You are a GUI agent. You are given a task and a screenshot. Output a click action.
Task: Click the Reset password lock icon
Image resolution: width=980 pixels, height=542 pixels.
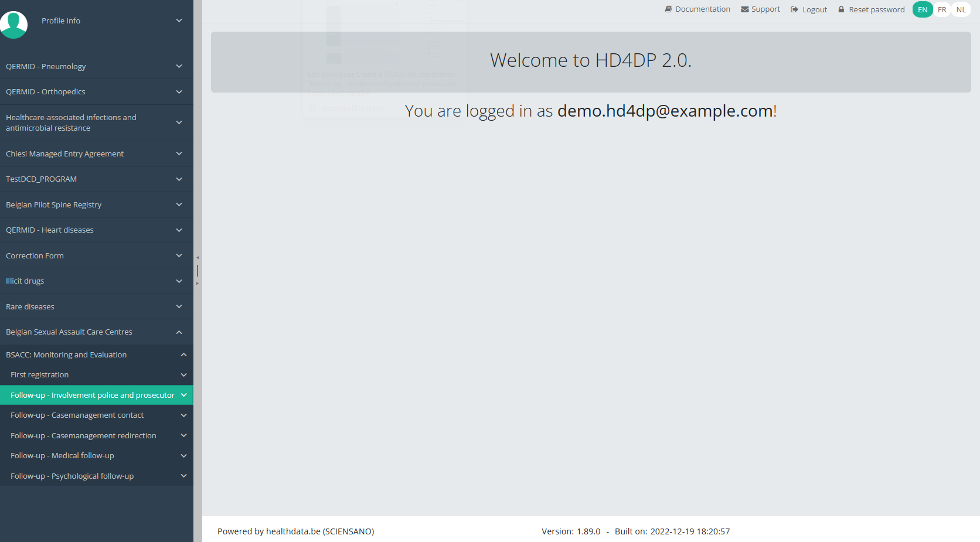(841, 9)
